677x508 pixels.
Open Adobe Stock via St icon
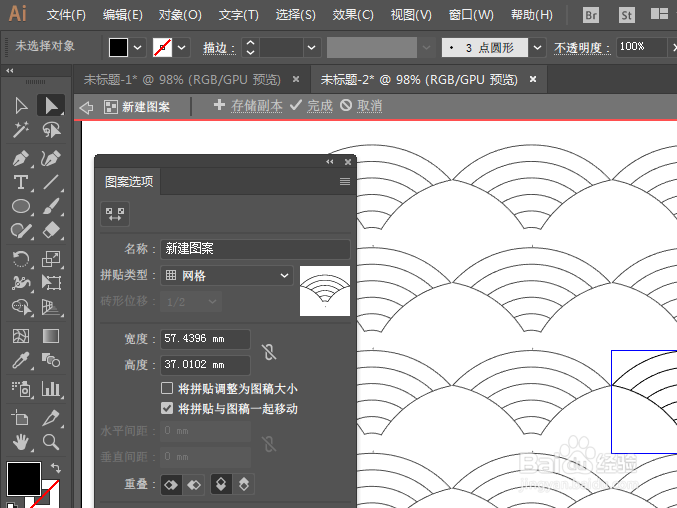pos(626,16)
